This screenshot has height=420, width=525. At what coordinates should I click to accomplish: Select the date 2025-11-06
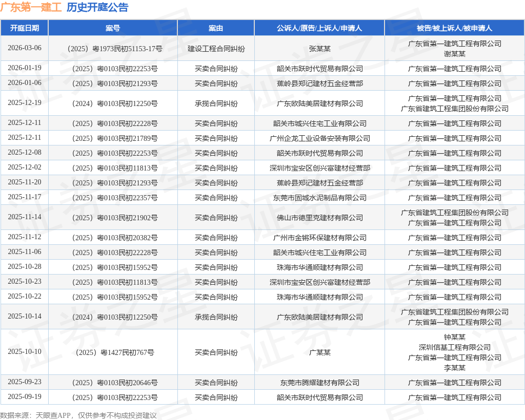coord(25,252)
